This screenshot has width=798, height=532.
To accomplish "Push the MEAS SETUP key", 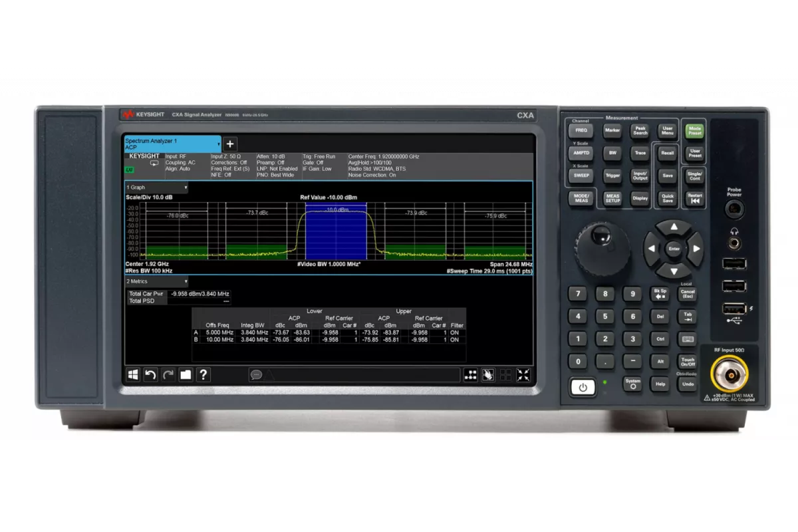I will [x=612, y=198].
